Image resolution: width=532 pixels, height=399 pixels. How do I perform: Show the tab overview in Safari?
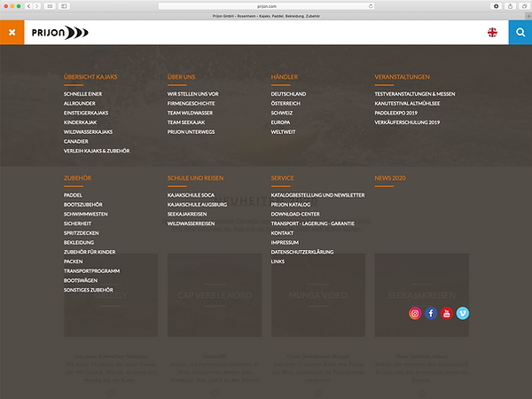(x=525, y=6)
